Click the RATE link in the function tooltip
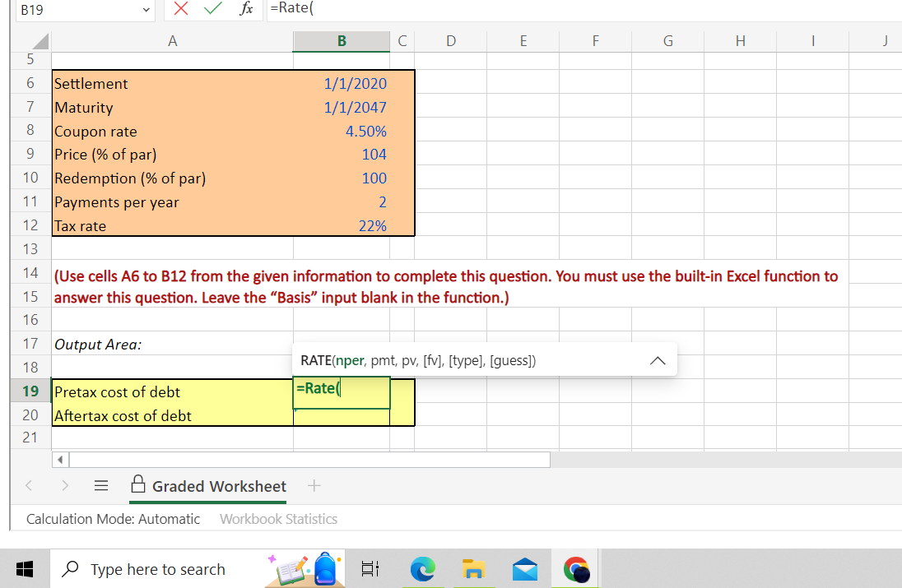This screenshot has width=902, height=588. pyautogui.click(x=321, y=359)
